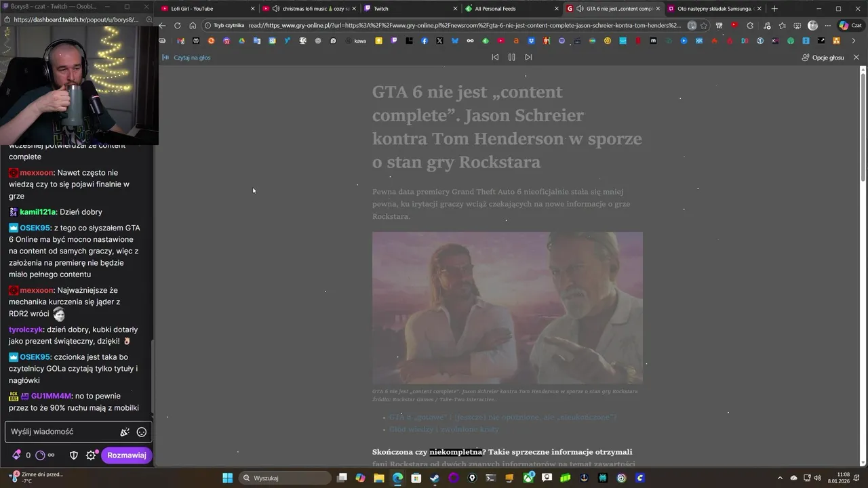This screenshot has width=868, height=488.
Task: Open the emoji picker in chat
Action: 142,432
